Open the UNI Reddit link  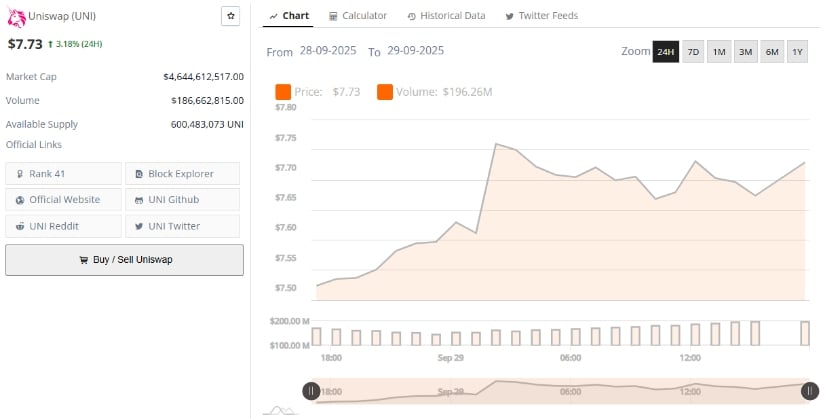(63, 226)
